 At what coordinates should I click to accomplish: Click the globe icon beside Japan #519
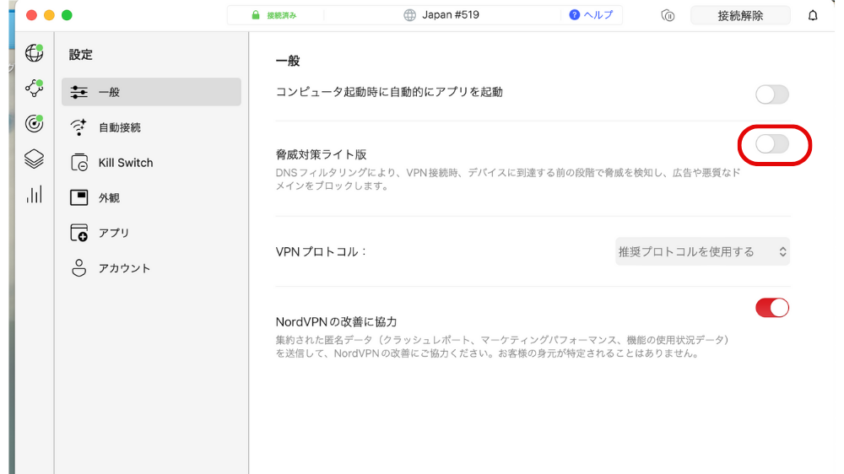coord(410,16)
